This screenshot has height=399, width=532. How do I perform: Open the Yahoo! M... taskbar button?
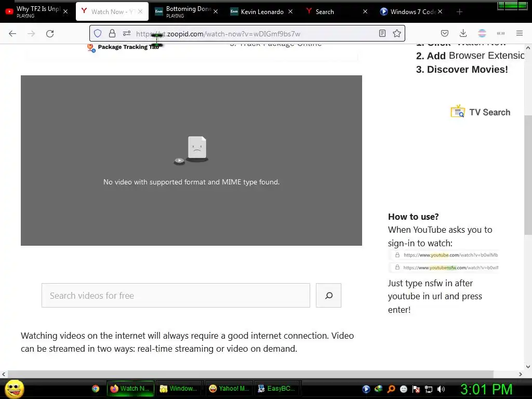click(x=229, y=389)
